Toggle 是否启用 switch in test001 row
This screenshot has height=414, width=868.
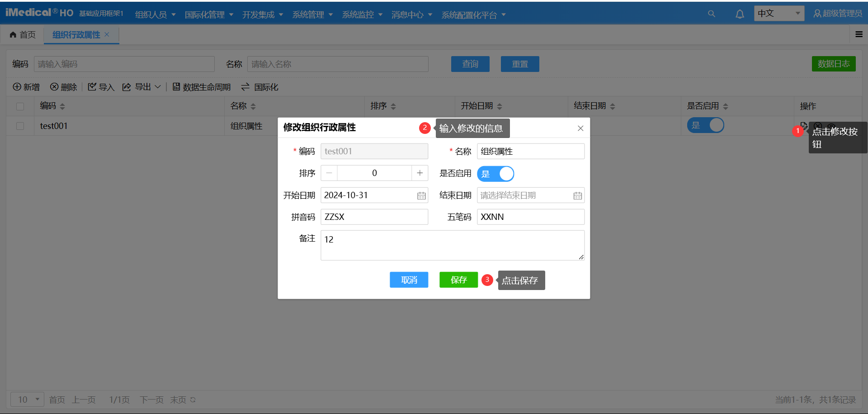coord(706,125)
